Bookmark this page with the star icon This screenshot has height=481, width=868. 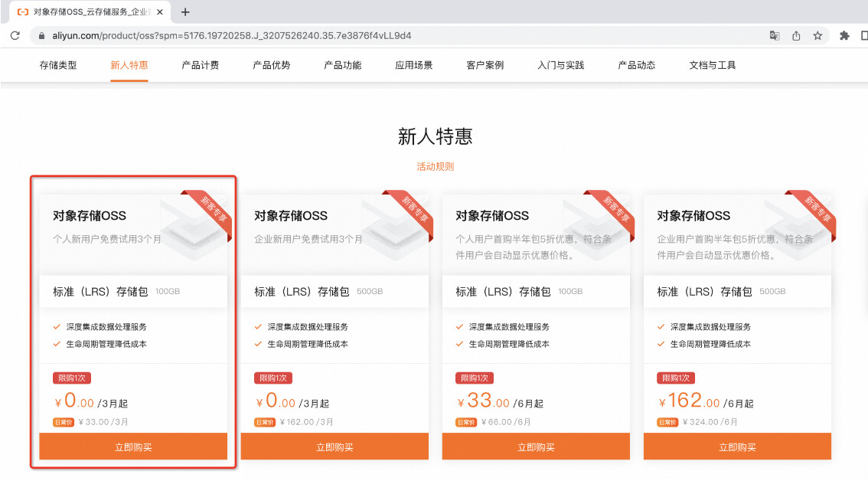(817, 35)
